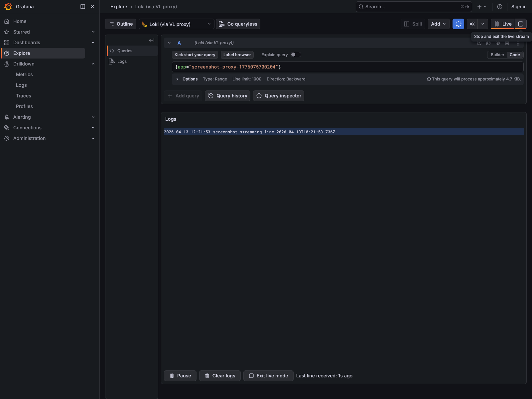Click the streaming log line
This screenshot has height=399, width=532.
pyautogui.click(x=343, y=132)
